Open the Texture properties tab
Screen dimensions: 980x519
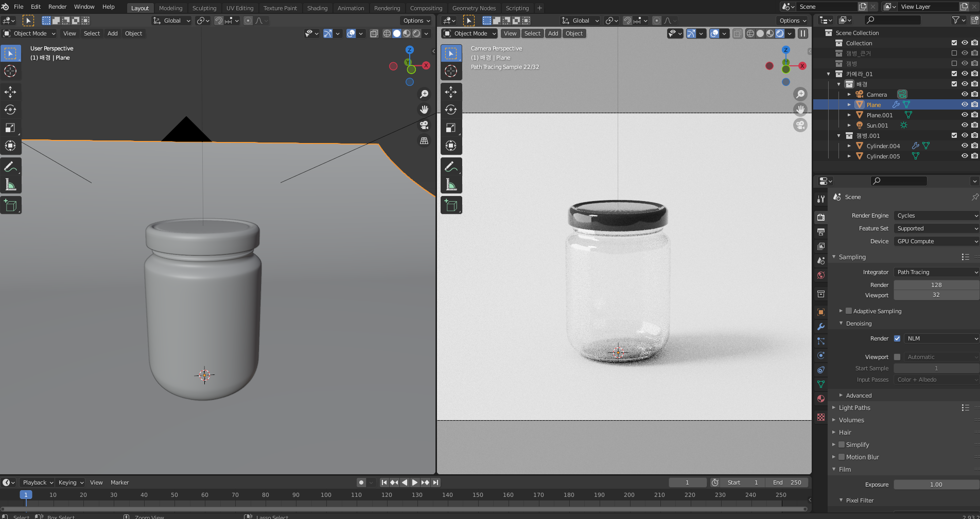(x=821, y=417)
